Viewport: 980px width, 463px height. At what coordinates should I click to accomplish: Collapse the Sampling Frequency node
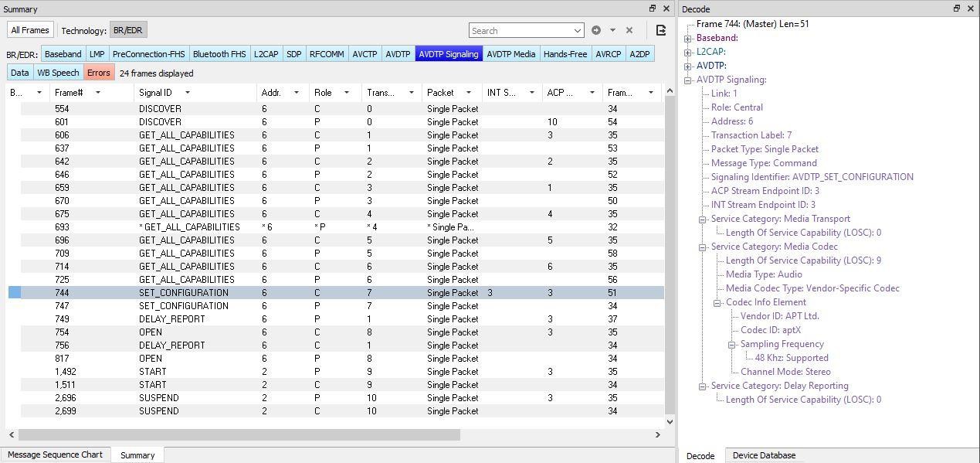pos(732,344)
